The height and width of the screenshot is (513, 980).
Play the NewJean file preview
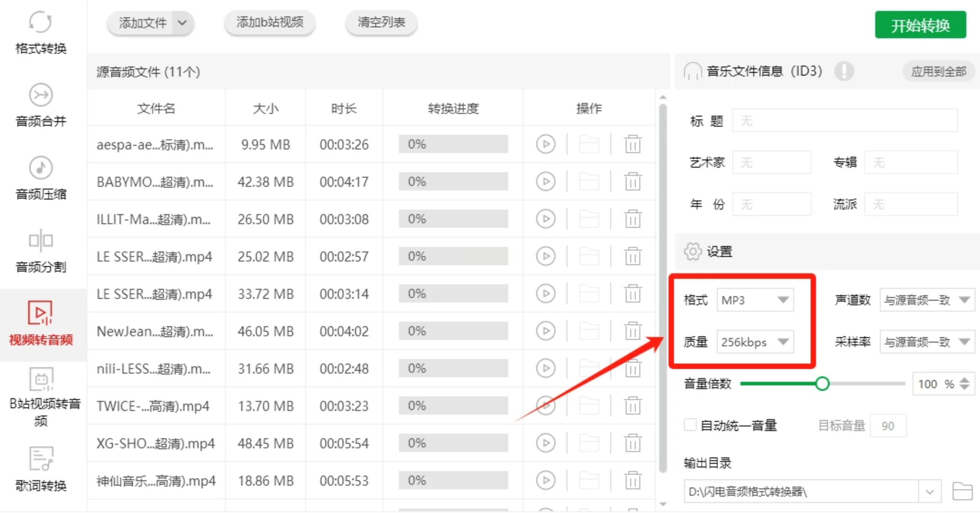click(546, 331)
